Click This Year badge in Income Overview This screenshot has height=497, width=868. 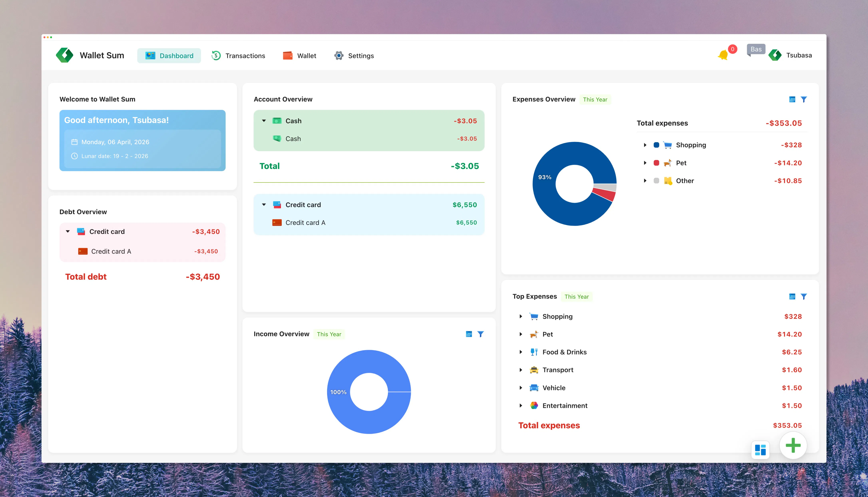329,334
